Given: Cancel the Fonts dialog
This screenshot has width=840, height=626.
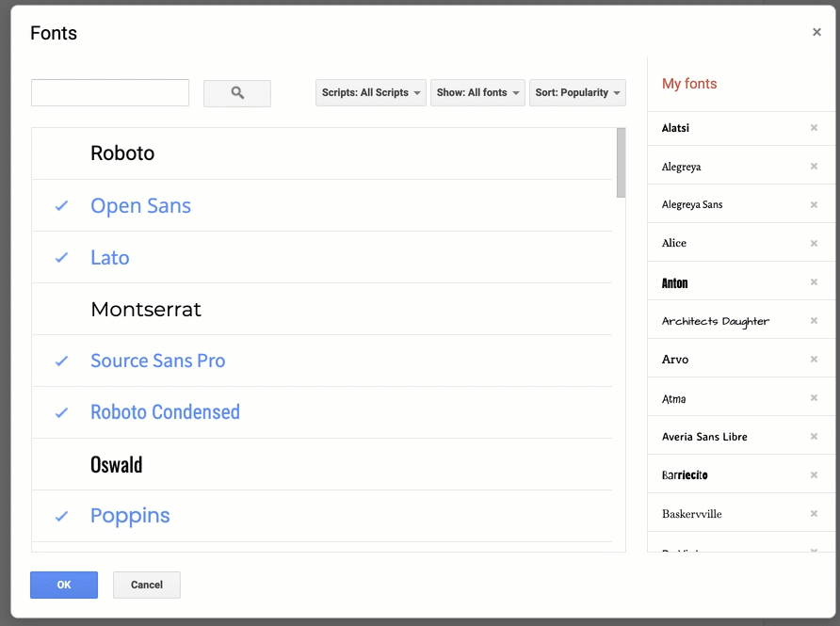Looking at the screenshot, I should pyautogui.click(x=146, y=585).
